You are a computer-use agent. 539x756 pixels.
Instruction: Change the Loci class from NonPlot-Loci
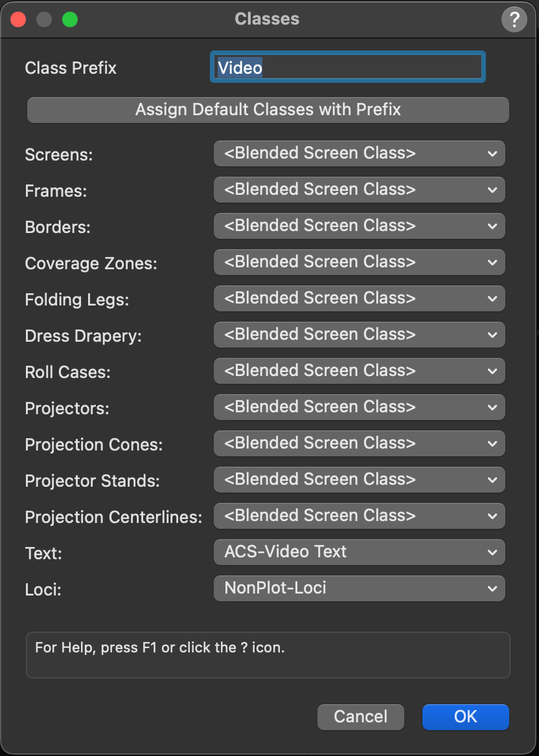pos(360,588)
